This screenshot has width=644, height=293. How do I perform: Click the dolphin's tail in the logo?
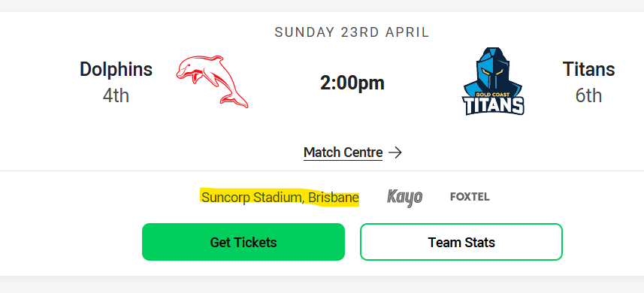tap(235, 100)
